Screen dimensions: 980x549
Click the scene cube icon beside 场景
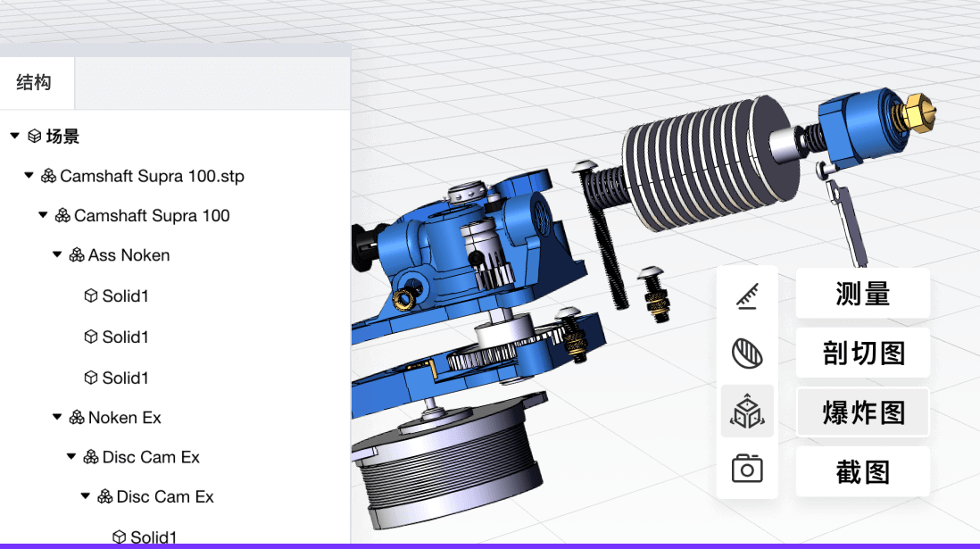[x=33, y=136]
